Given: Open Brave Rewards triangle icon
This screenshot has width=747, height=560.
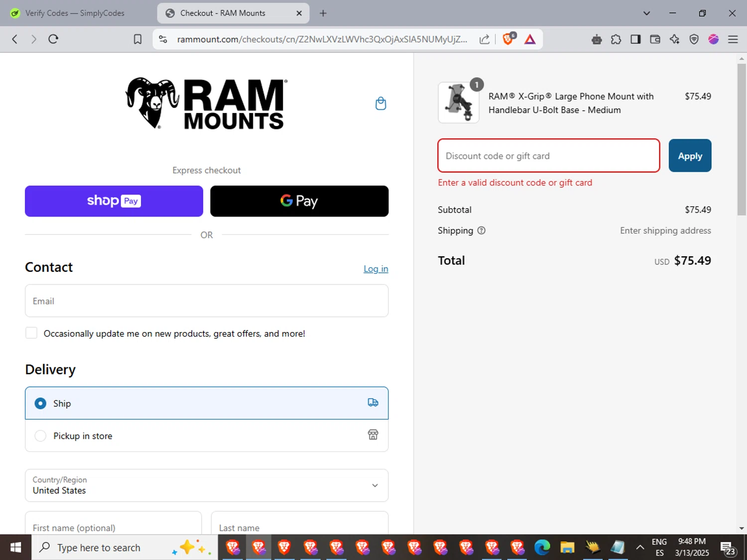Looking at the screenshot, I should coord(530,39).
